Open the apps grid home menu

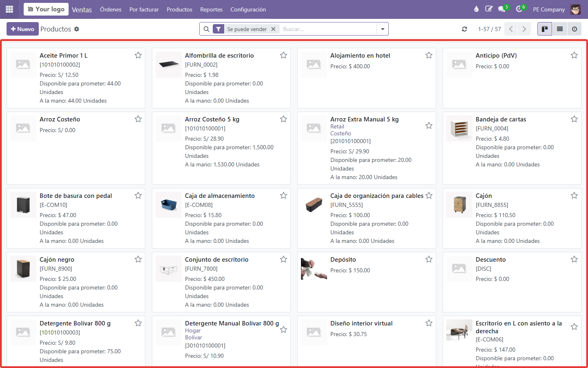pos(9,9)
